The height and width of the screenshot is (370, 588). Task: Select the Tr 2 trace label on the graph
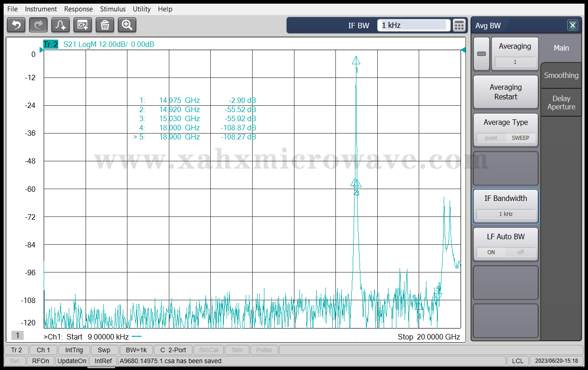pos(51,44)
